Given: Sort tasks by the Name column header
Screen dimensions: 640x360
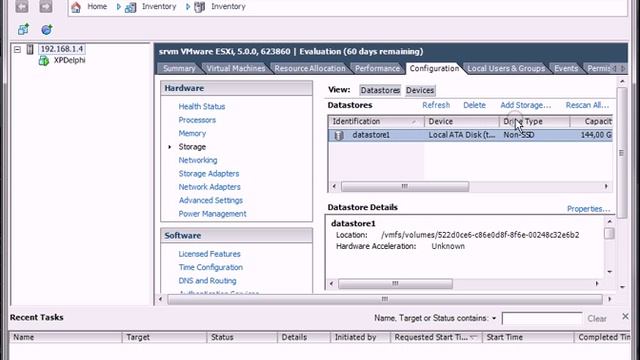Looking at the screenshot, I should coord(65,337).
